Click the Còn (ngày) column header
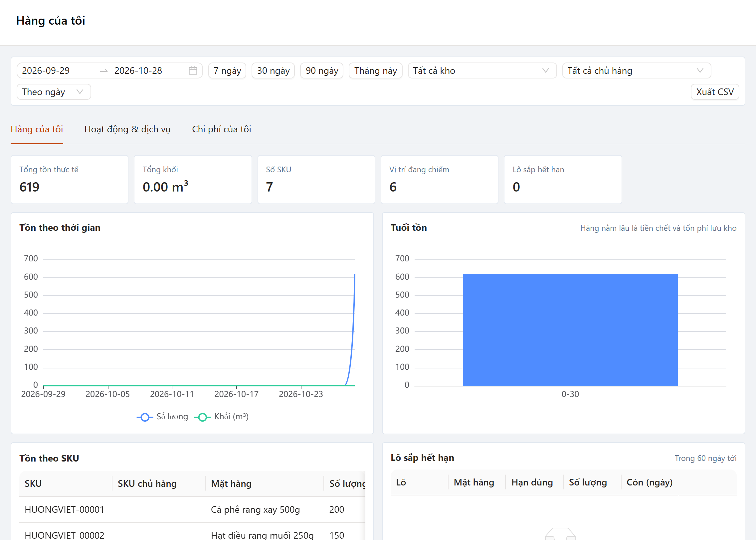The image size is (756, 540). (x=650, y=482)
